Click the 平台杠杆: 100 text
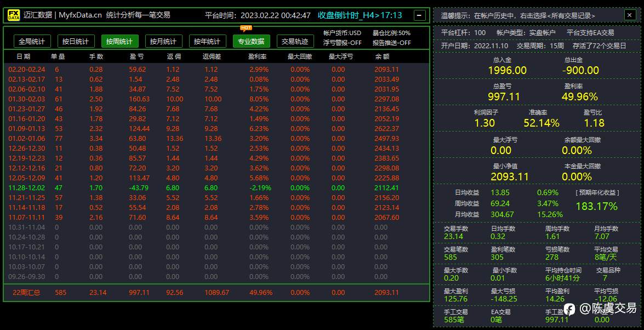This screenshot has height=330, width=644. tap(463, 32)
